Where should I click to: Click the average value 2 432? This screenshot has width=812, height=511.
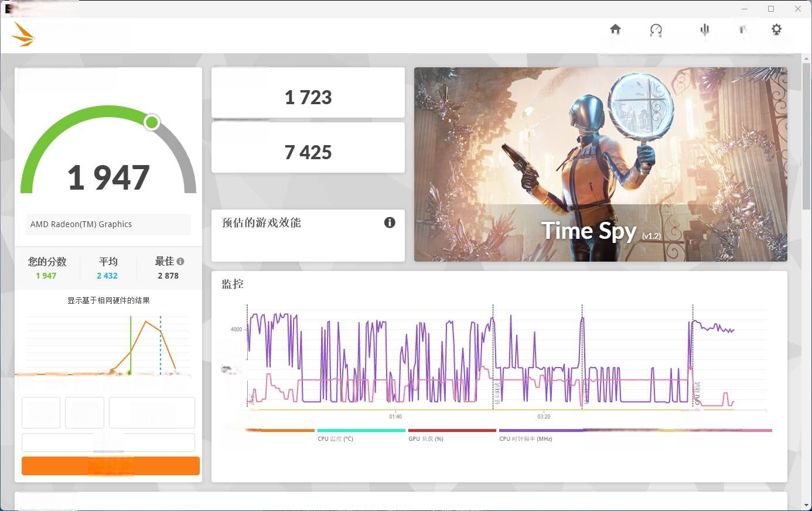pos(107,276)
